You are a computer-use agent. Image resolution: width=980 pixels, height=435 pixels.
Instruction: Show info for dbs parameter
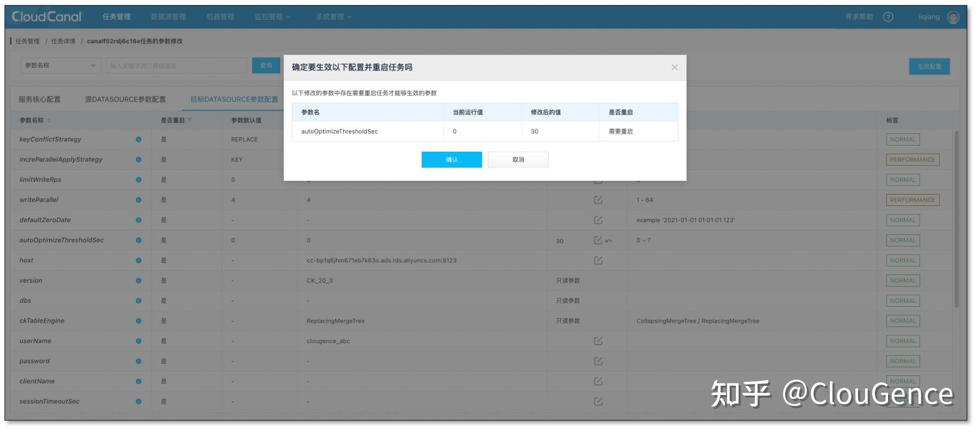[139, 301]
